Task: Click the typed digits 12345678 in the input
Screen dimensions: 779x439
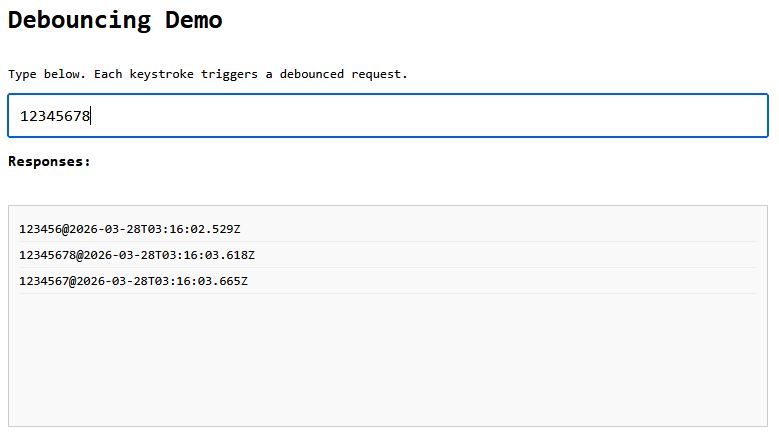Action: coord(55,116)
